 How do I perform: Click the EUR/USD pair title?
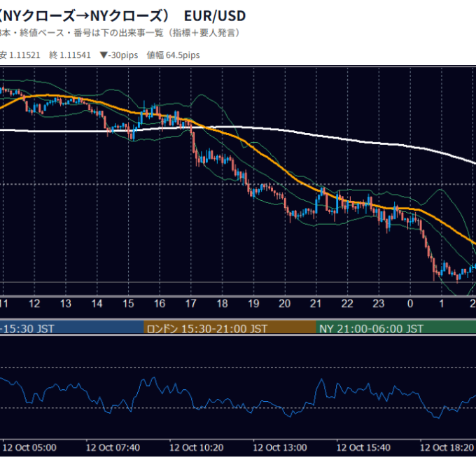pos(215,16)
